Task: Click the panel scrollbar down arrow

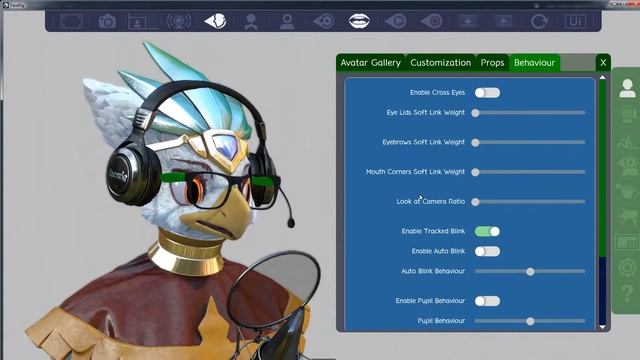Action: click(x=602, y=327)
